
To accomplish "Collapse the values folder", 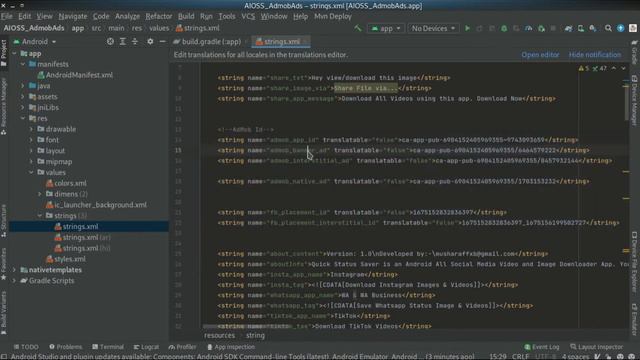I will point(31,172).
